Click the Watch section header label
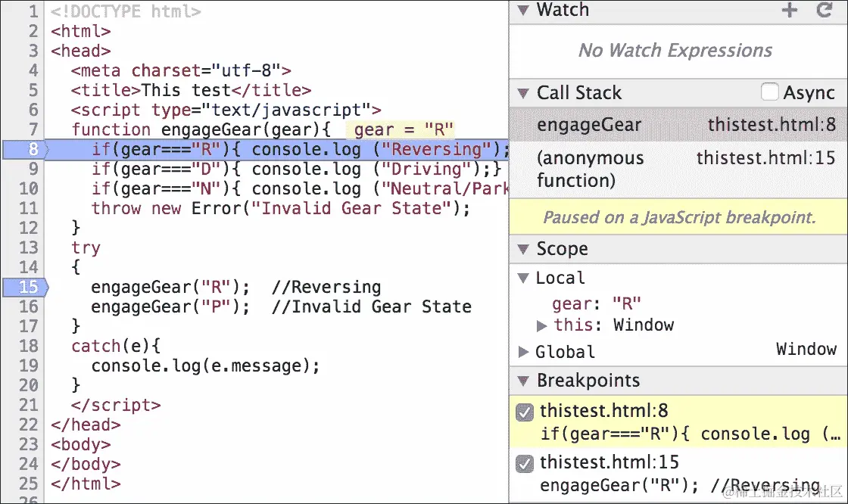Screen dimensions: 848x504 click(x=563, y=10)
